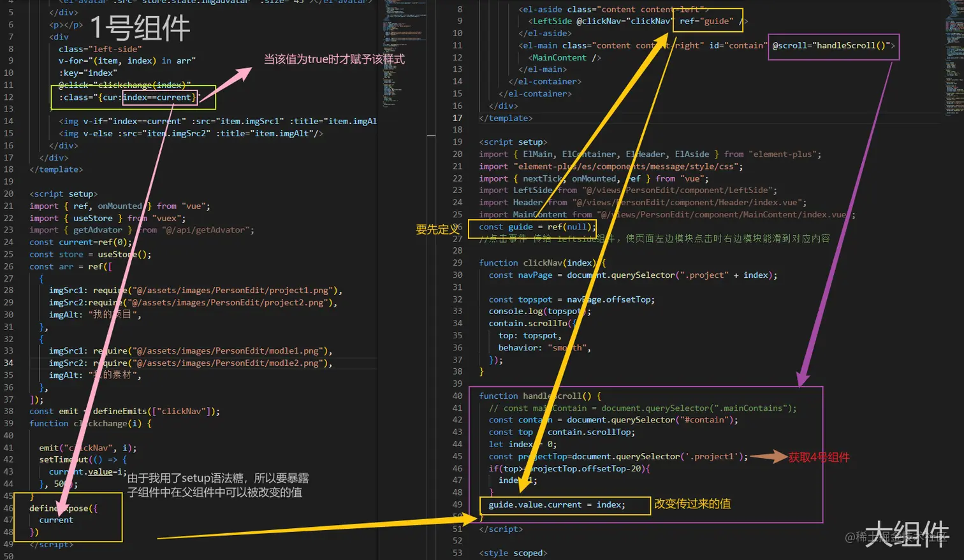
Task: Click the import MainContent line
Action: tap(668, 215)
